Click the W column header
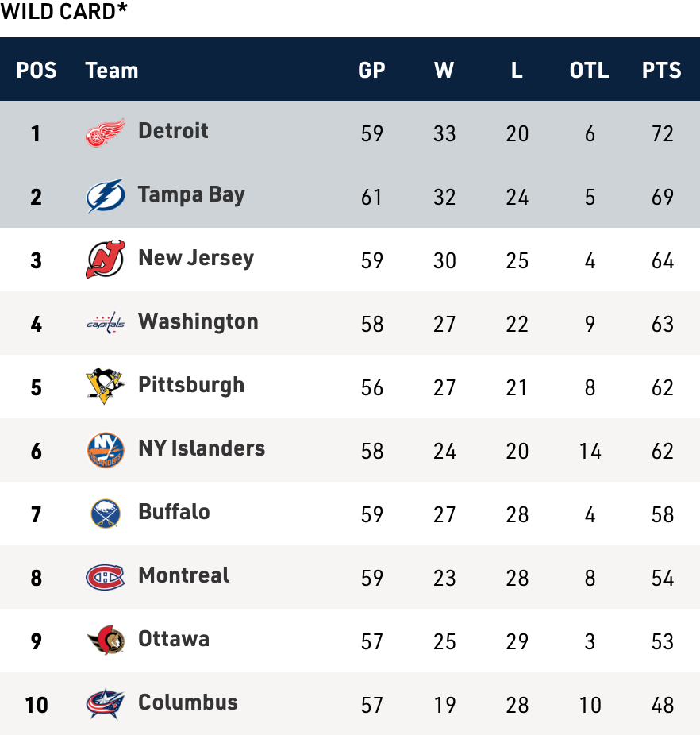The height and width of the screenshot is (735, 700). [x=444, y=70]
